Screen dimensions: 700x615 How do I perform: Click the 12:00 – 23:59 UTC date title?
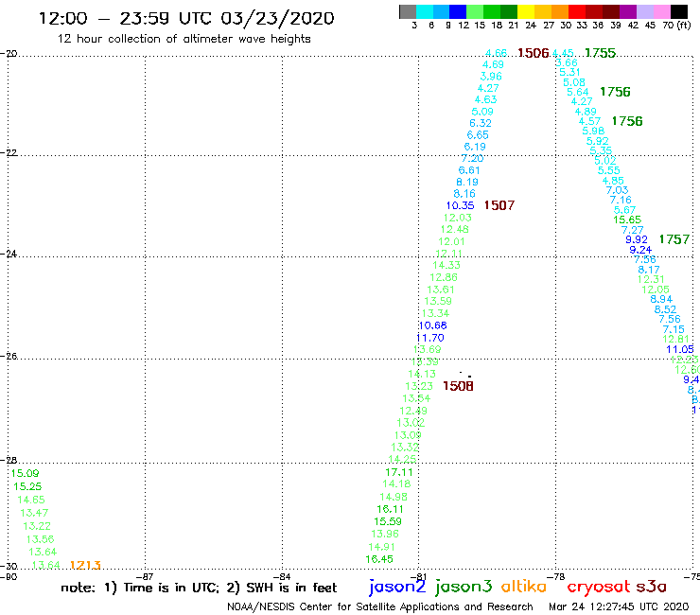pos(186,18)
